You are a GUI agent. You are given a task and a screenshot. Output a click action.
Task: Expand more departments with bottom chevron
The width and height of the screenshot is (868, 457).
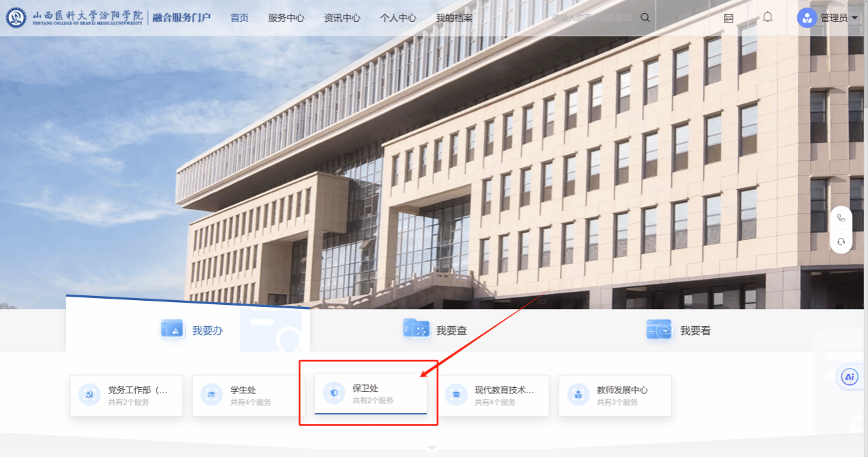tap(431, 449)
